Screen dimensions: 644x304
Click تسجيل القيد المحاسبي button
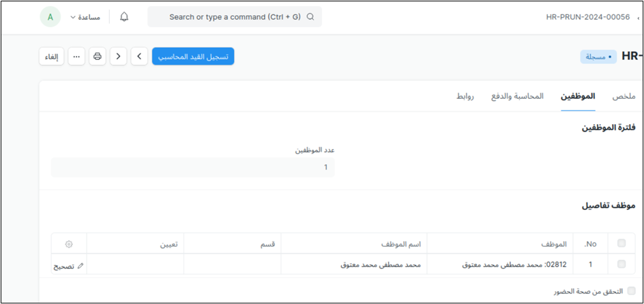tap(193, 57)
